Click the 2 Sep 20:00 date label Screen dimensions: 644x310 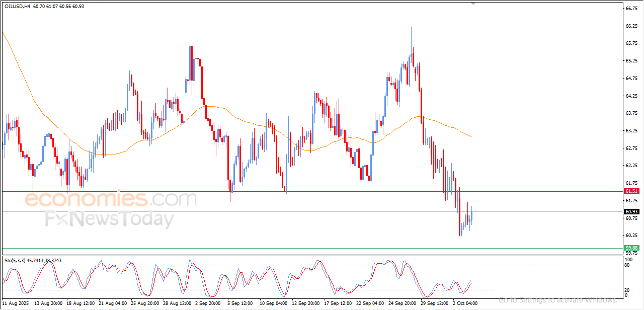click(208, 303)
